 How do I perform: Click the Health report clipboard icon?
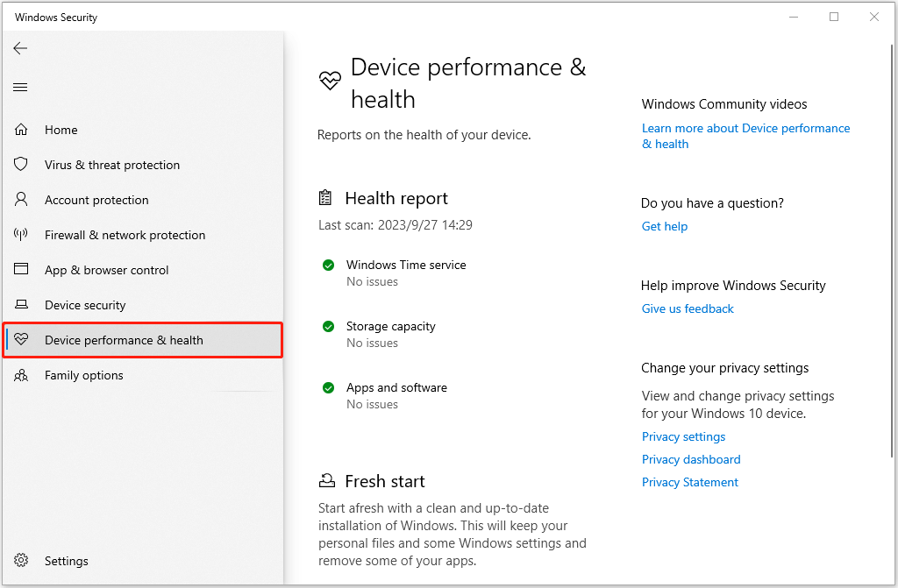coord(325,197)
